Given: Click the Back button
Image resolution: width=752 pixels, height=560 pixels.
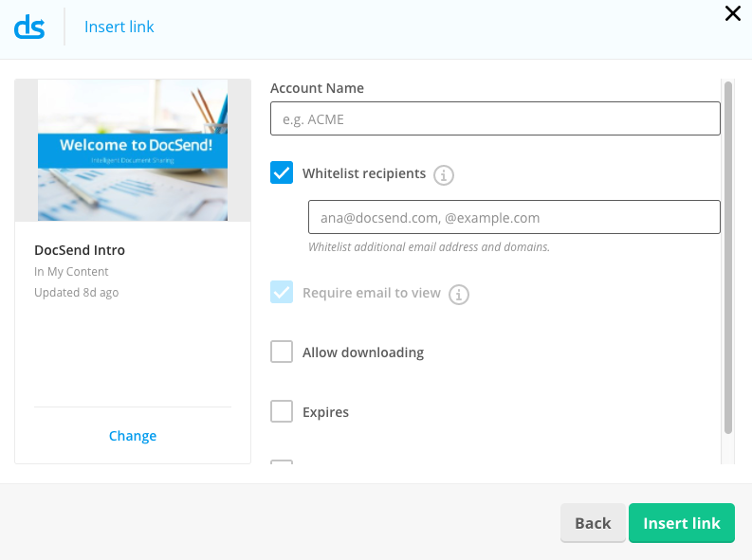Looking at the screenshot, I should click(593, 523).
